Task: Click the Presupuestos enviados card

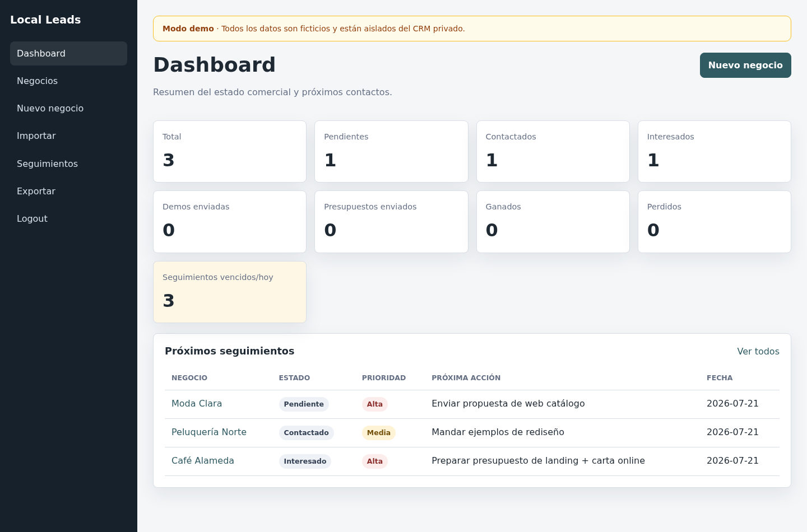Action: point(391,222)
